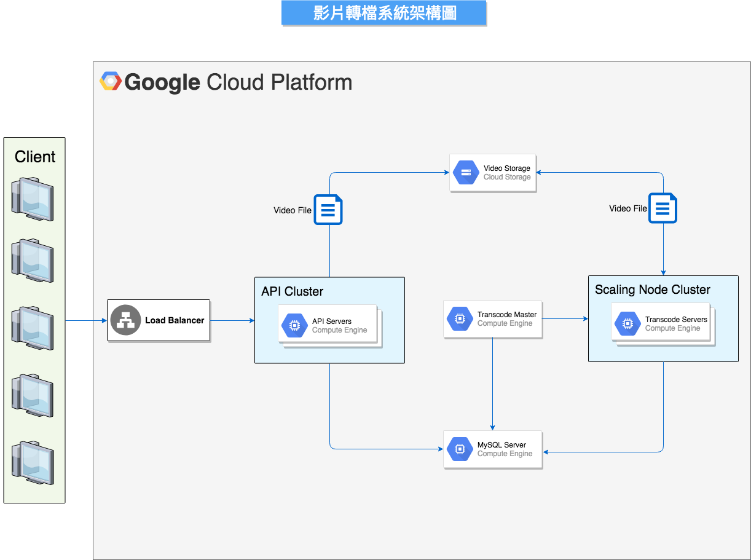Select the MySQL Server text label

tap(501, 445)
